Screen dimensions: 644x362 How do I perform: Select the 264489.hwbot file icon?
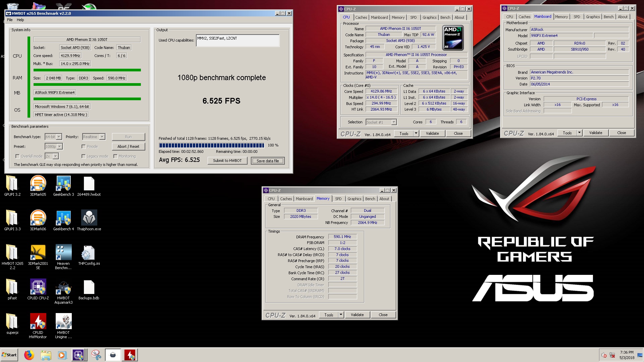(89, 185)
